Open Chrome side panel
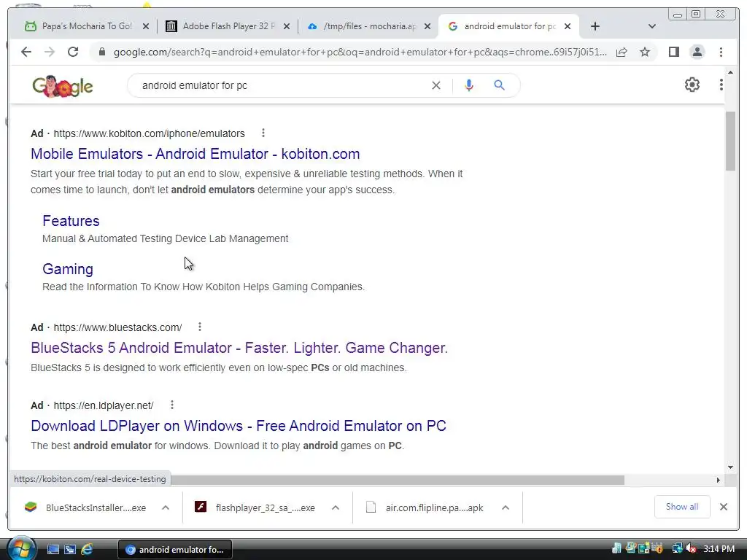Image resolution: width=747 pixels, height=560 pixels. pos(673,52)
